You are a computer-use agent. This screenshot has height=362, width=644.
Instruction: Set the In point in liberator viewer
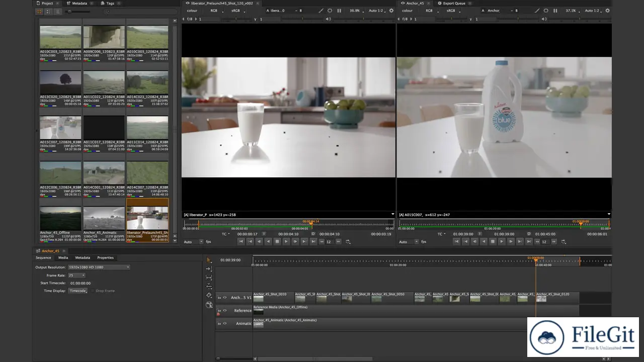(264, 234)
